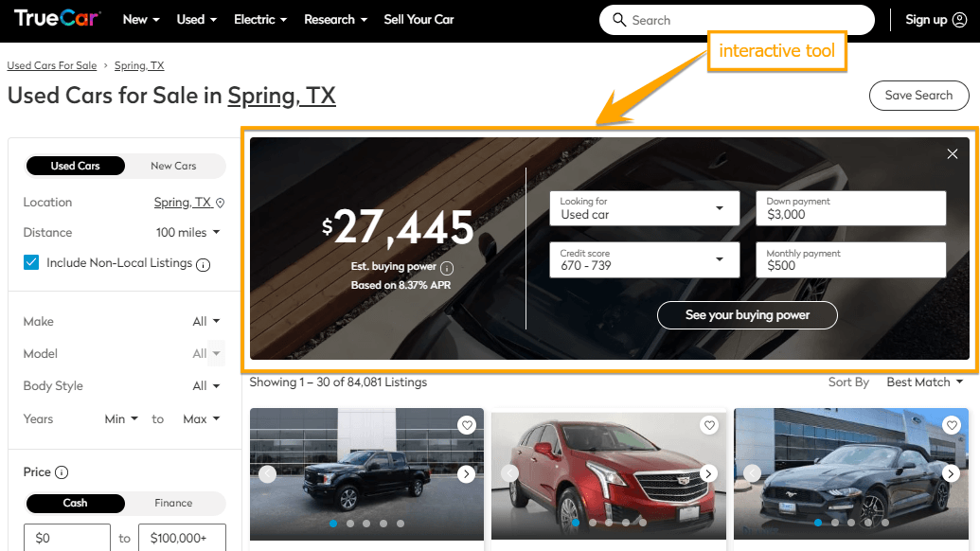Open the Body Style dropdown

coord(206,386)
